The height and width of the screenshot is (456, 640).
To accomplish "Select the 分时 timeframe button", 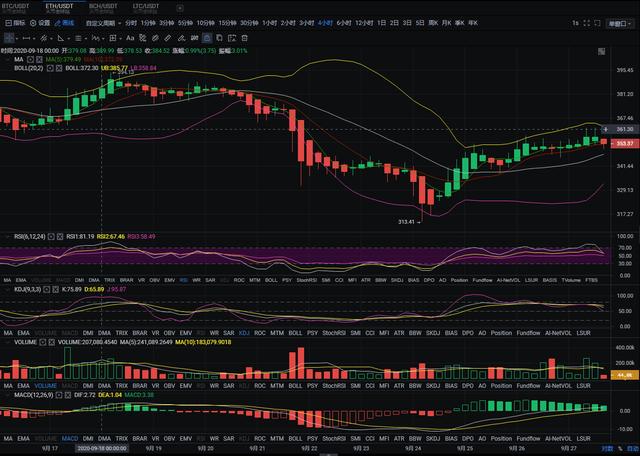I will tap(131, 23).
